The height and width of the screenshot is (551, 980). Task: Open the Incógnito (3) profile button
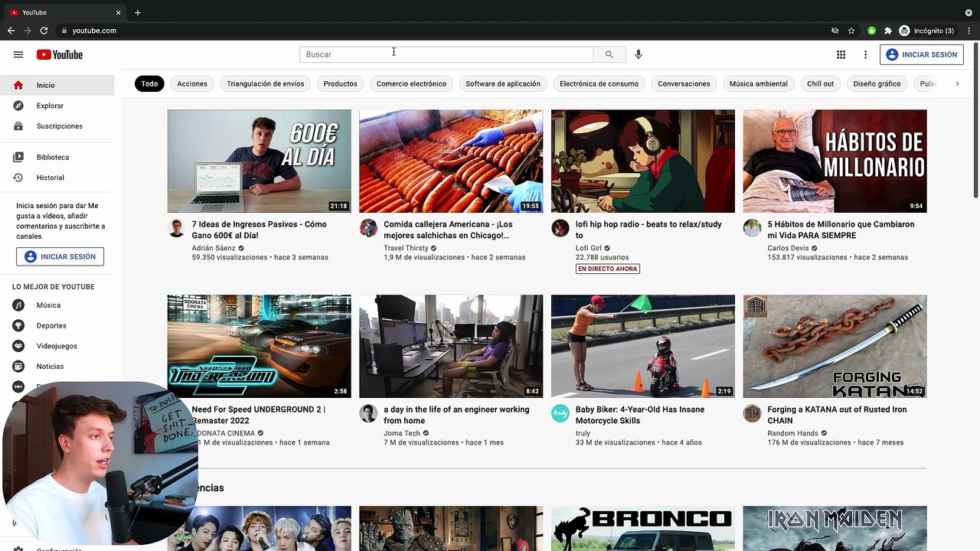tap(926, 31)
